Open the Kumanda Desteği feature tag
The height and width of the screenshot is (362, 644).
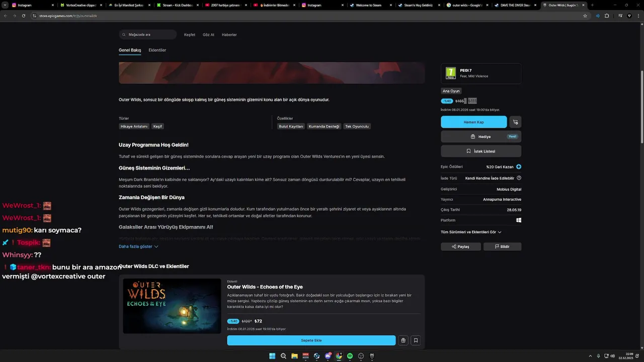click(324, 127)
